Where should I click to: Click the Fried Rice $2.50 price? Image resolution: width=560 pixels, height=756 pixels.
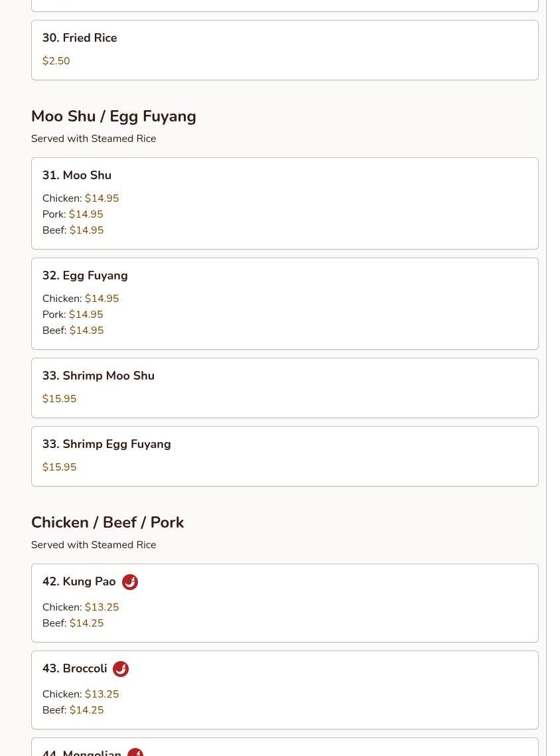click(56, 61)
